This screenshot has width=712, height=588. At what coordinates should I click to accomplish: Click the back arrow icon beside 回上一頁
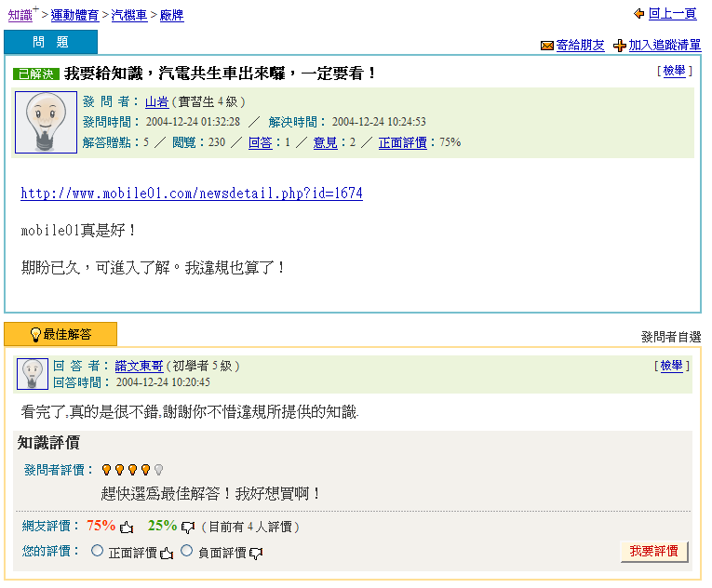point(638,14)
